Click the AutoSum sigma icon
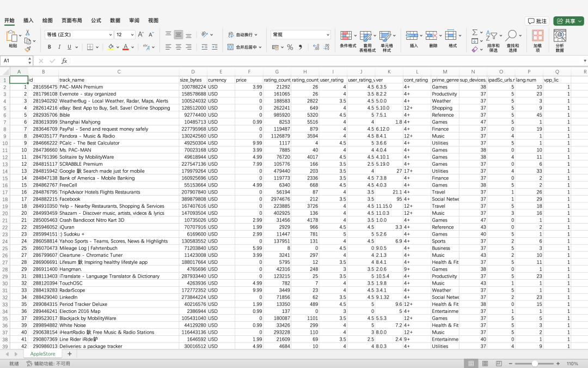 pyautogui.click(x=475, y=32)
